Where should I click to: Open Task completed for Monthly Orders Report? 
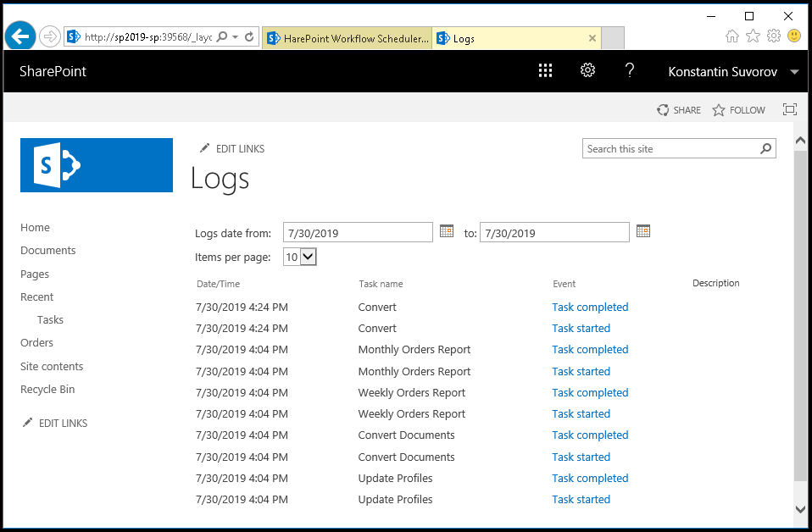590,349
